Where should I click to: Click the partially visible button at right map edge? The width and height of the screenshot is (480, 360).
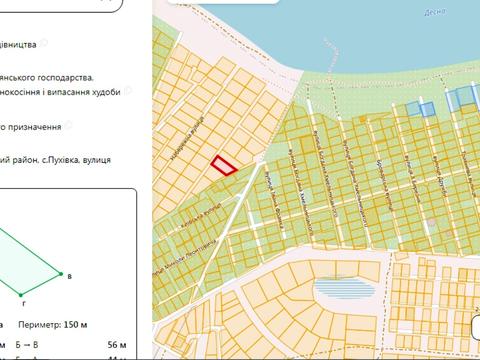[476, 327]
